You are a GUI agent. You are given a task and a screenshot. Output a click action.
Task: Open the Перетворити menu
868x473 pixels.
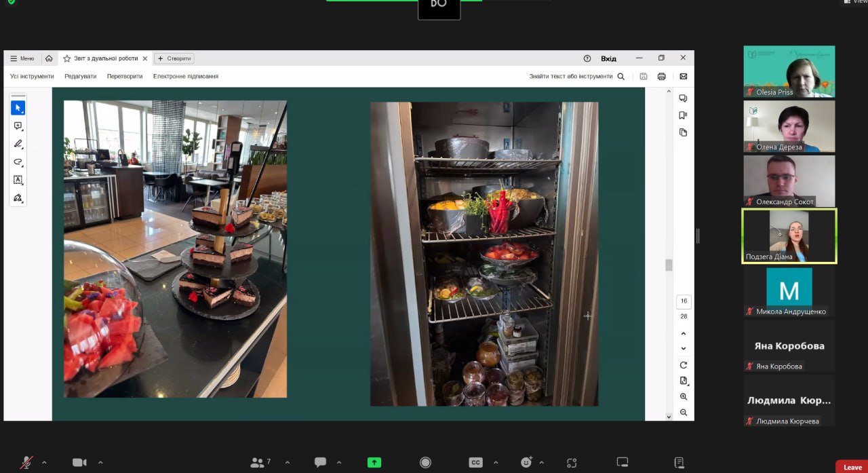tap(125, 76)
